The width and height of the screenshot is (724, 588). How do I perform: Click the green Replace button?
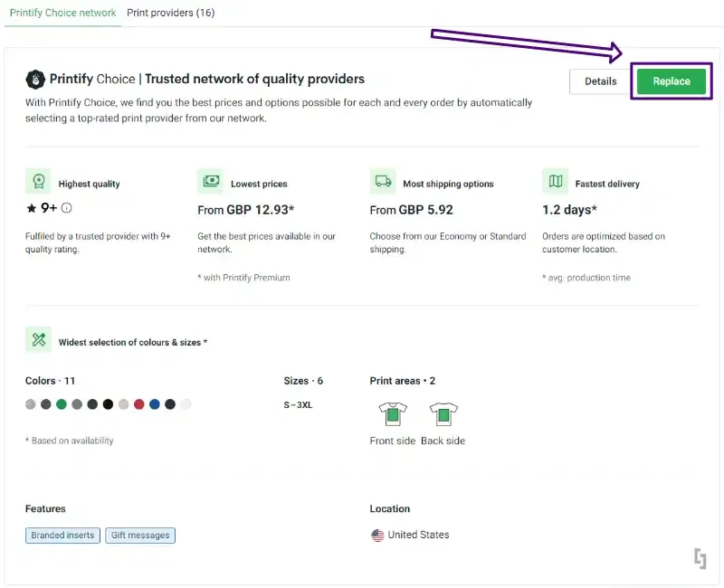click(x=671, y=81)
